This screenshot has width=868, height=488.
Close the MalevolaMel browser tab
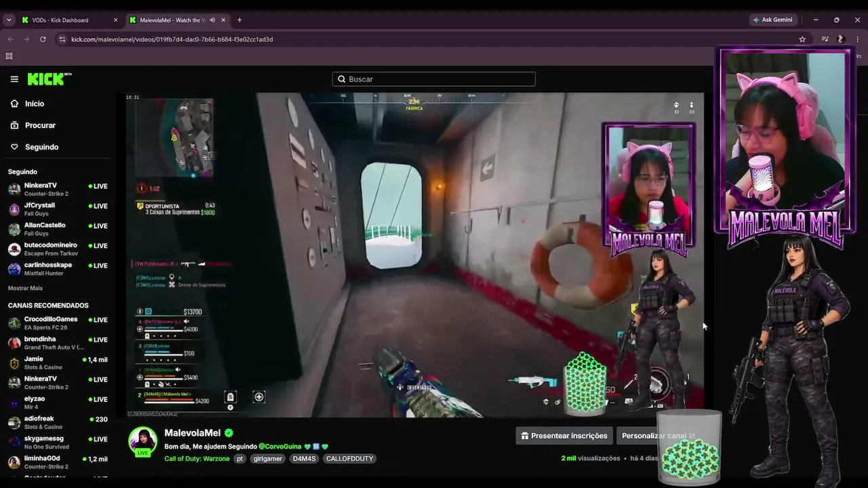[x=223, y=20]
